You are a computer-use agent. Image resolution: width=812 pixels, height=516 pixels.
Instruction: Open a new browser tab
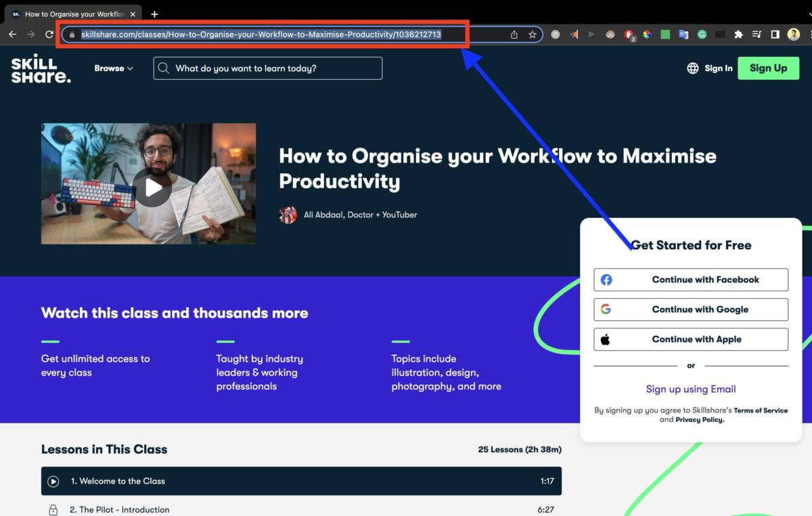154,14
